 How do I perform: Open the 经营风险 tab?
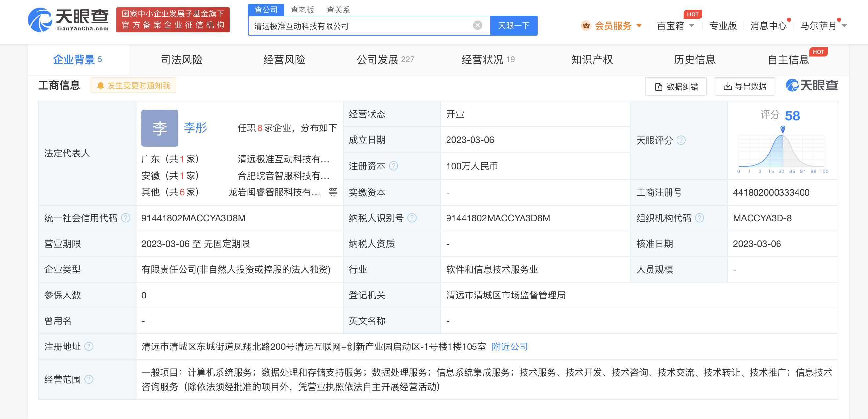tap(284, 60)
